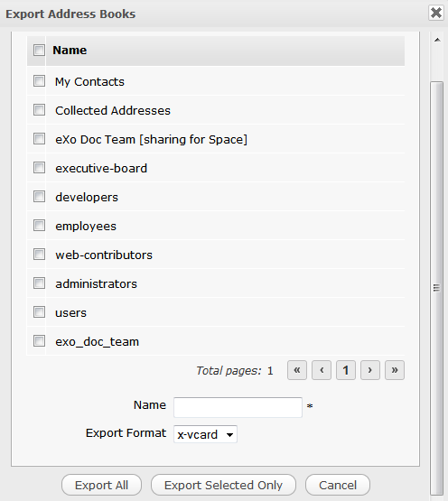This screenshot has height=501, width=448.
Task: Tick the exo_doc_team checkbox
Action: point(39,341)
